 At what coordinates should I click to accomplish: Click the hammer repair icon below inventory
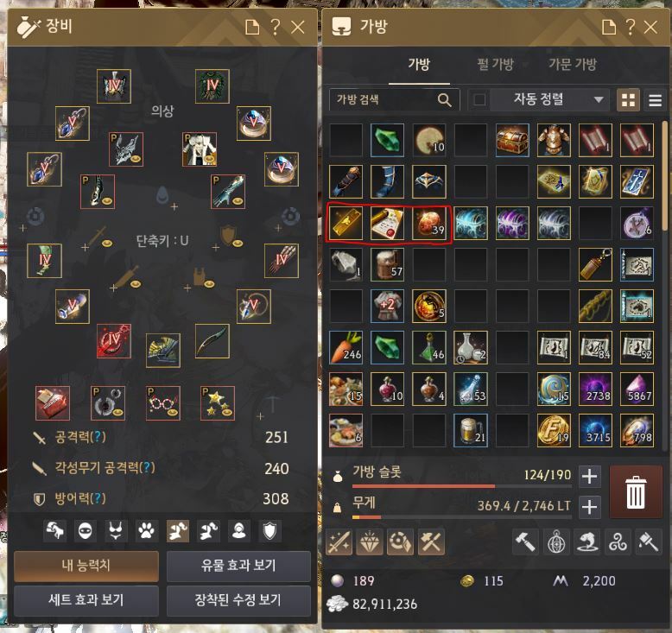pos(524,541)
